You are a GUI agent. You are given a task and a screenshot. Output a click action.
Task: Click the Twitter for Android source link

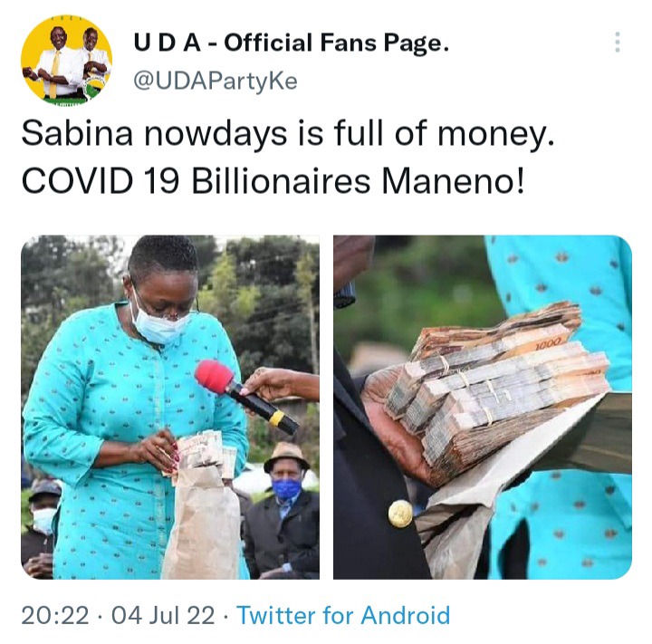click(x=343, y=615)
